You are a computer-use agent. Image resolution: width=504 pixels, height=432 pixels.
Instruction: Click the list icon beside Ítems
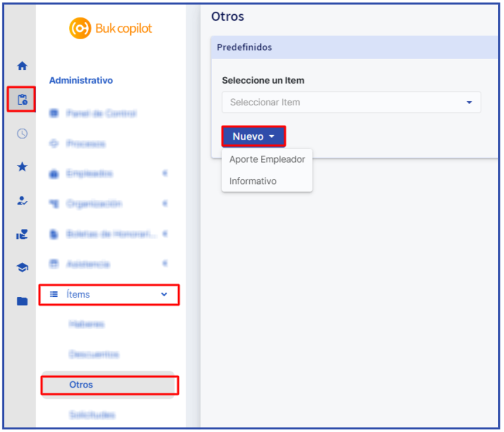[x=54, y=294]
